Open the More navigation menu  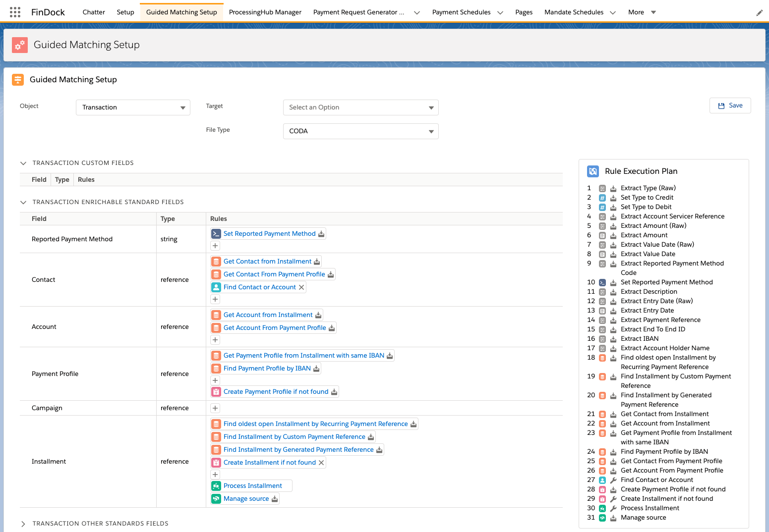(x=641, y=12)
